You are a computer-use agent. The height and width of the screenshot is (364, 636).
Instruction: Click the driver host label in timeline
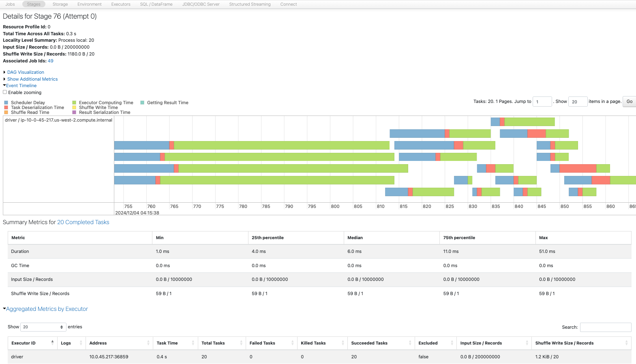pos(58,120)
